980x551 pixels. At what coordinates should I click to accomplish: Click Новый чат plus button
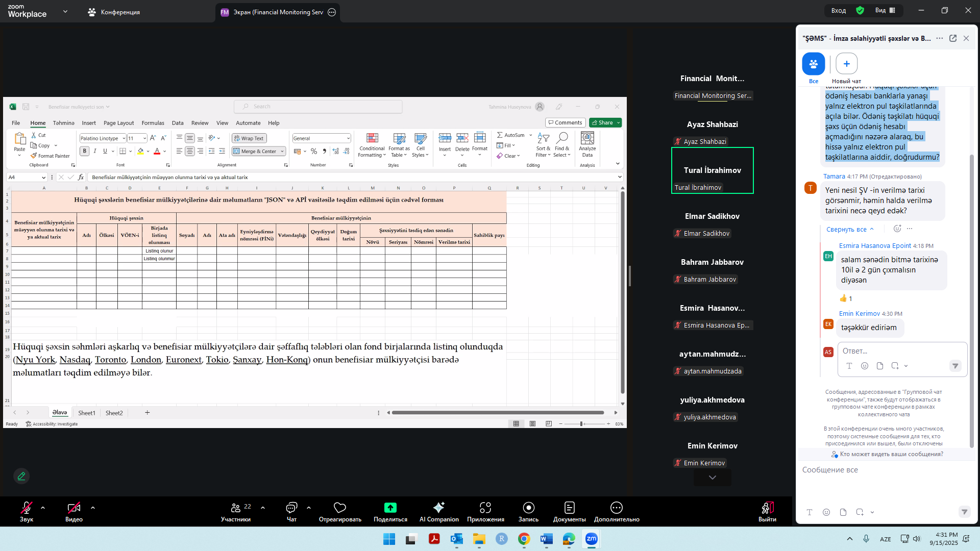point(846,64)
